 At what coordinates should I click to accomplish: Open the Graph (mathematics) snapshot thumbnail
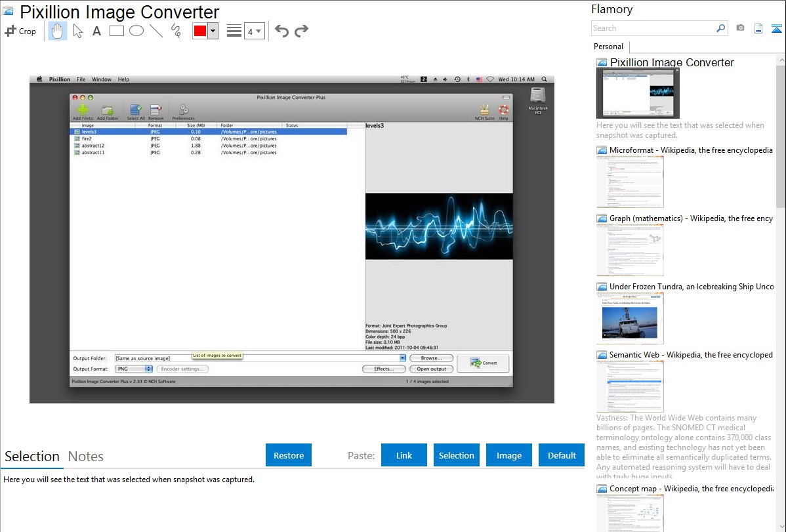(x=630, y=250)
